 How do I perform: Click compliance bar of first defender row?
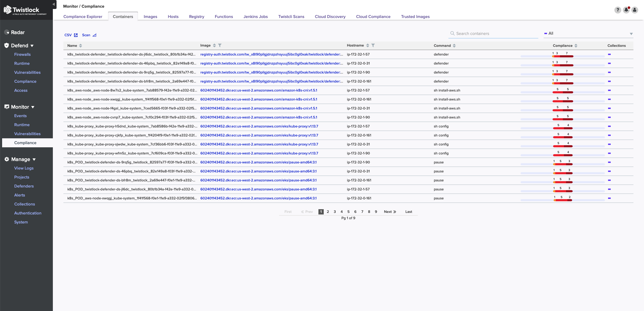562,56
